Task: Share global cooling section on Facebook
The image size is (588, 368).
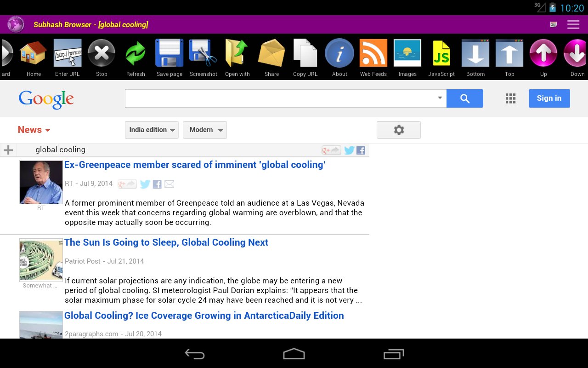Action: [x=361, y=150]
